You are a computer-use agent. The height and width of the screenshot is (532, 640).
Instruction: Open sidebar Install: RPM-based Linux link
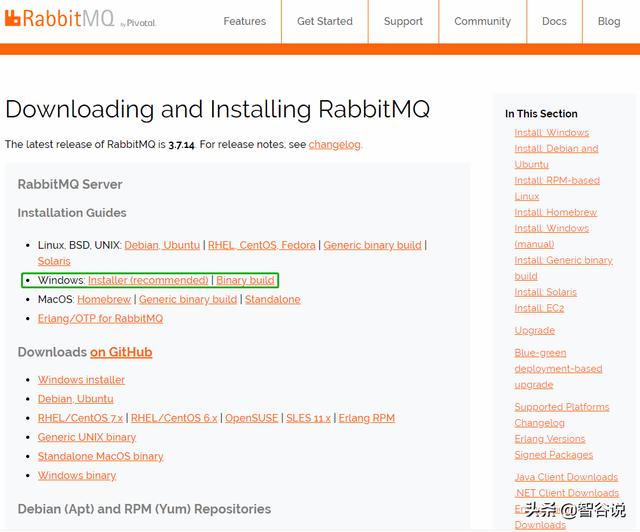pos(557,188)
